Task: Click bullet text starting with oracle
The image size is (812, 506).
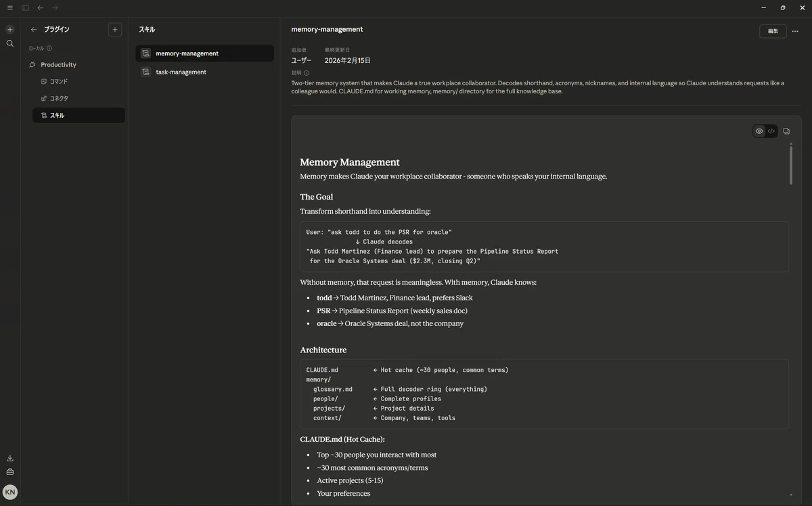Action: [x=390, y=324]
